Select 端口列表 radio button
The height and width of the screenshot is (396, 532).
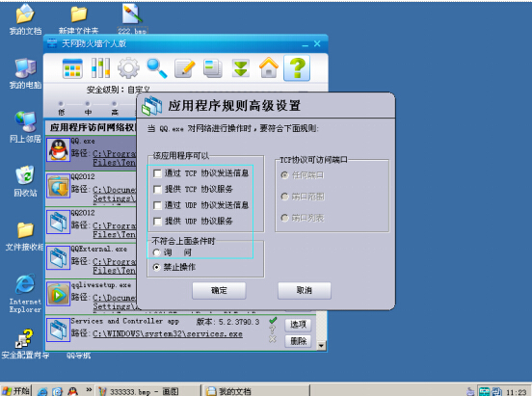(284, 218)
